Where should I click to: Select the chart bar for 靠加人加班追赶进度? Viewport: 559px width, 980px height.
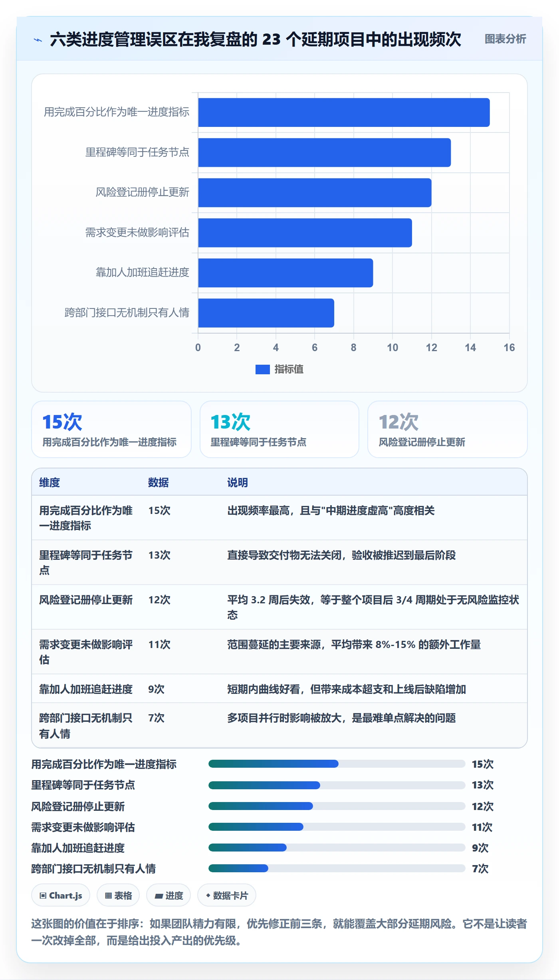(x=285, y=273)
